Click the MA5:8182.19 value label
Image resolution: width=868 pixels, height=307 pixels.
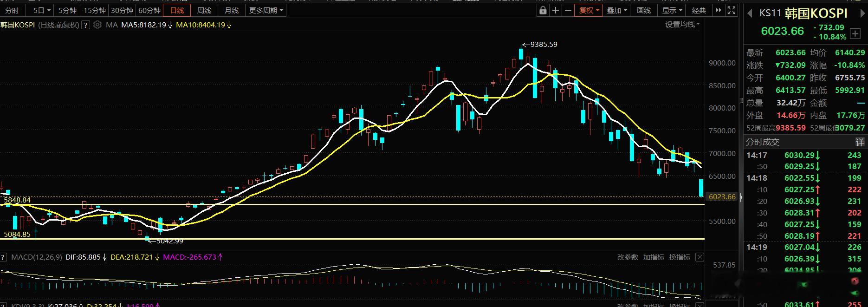pos(143,25)
